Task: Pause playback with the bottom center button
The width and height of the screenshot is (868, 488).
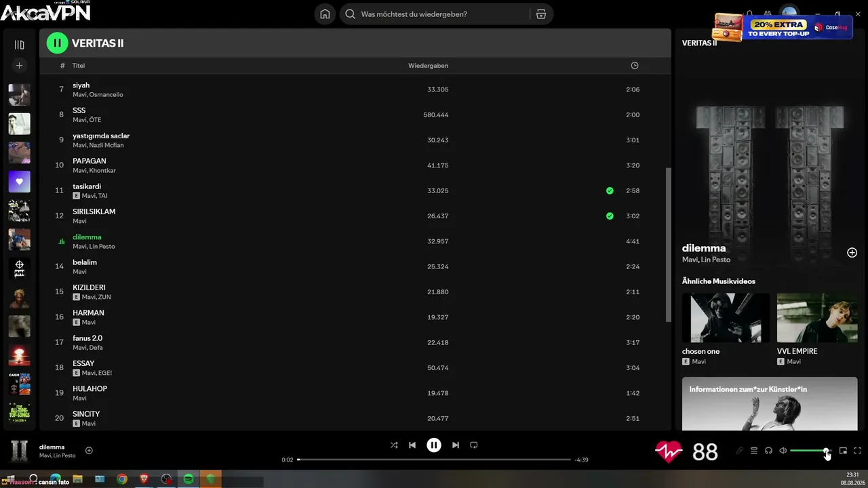Action: (434, 445)
